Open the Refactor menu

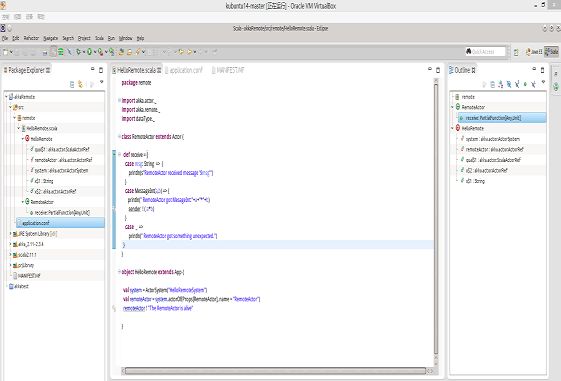click(x=31, y=38)
